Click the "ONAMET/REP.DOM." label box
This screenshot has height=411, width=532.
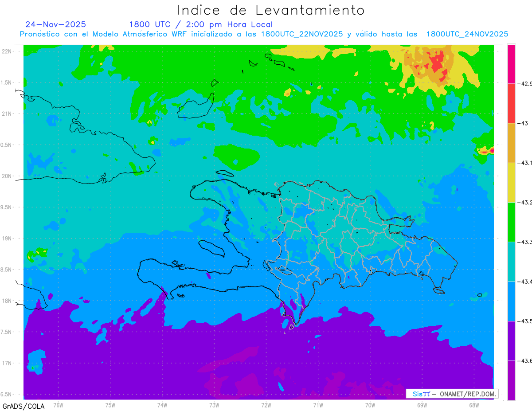pos(452,394)
